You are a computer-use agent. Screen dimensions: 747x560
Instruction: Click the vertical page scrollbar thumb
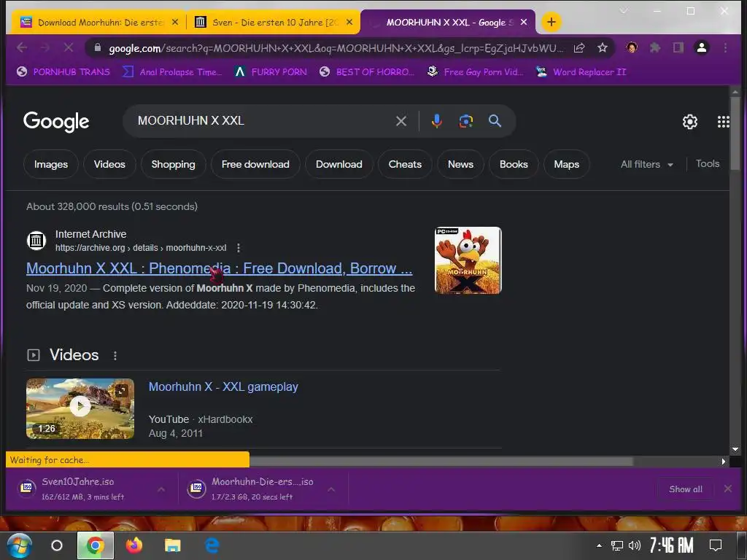[735, 133]
